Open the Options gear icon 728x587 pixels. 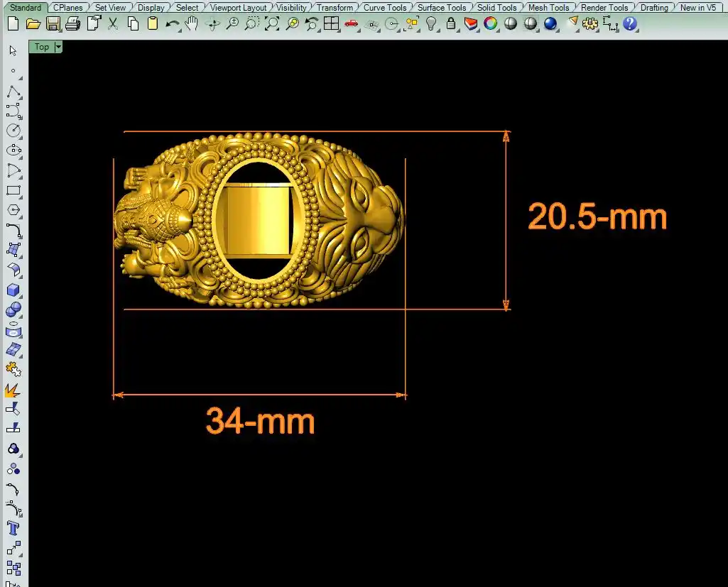pos(590,23)
